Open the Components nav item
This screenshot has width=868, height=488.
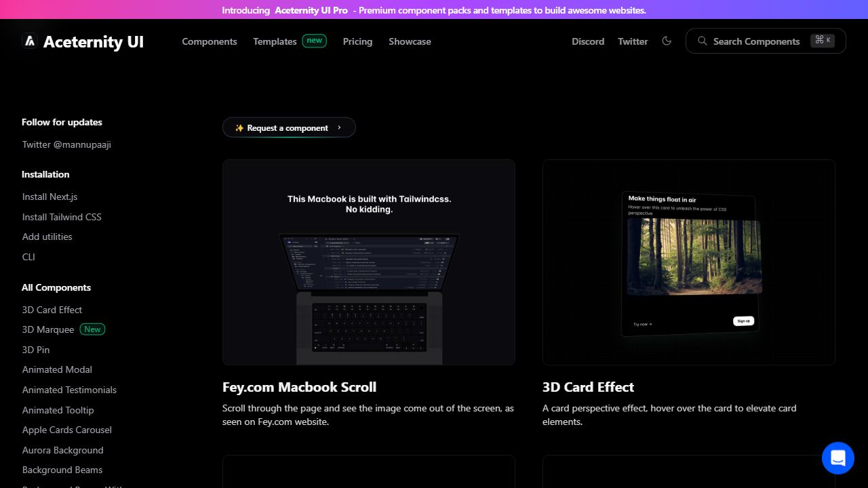pos(210,41)
